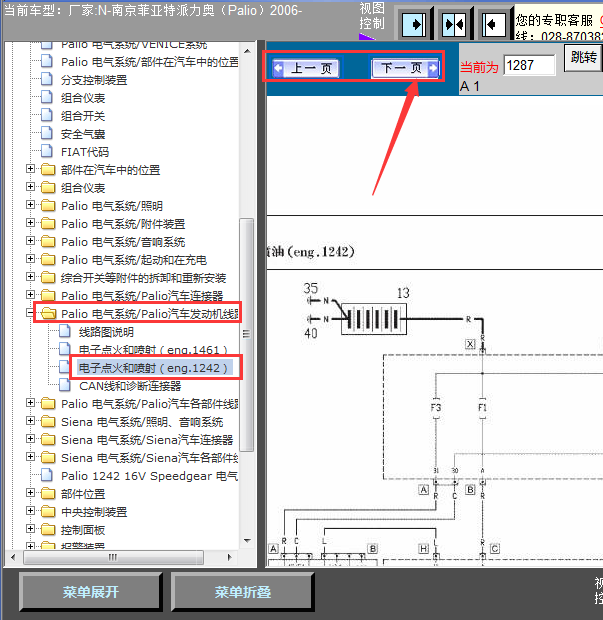Image resolution: width=603 pixels, height=620 pixels.
Task: Expand Palio 电气系统/音响系统 folder
Action: coord(30,241)
